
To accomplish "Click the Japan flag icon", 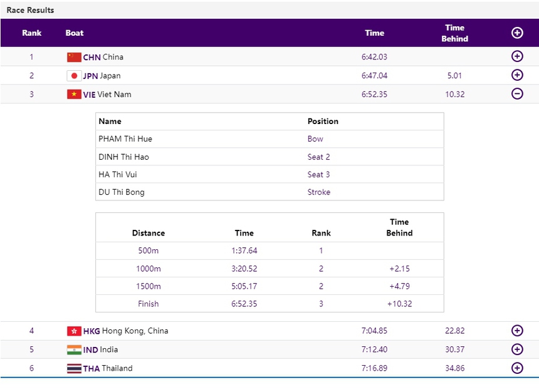I will [x=73, y=75].
